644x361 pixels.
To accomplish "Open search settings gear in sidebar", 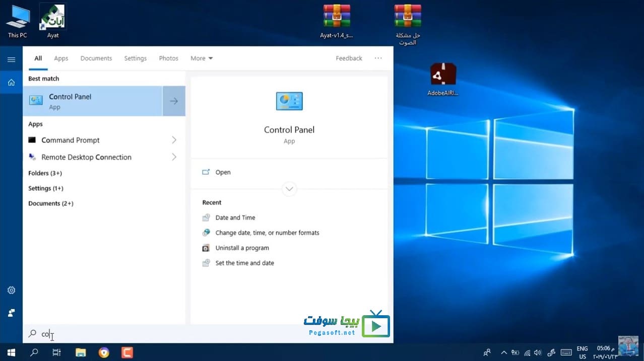I will coord(11,291).
